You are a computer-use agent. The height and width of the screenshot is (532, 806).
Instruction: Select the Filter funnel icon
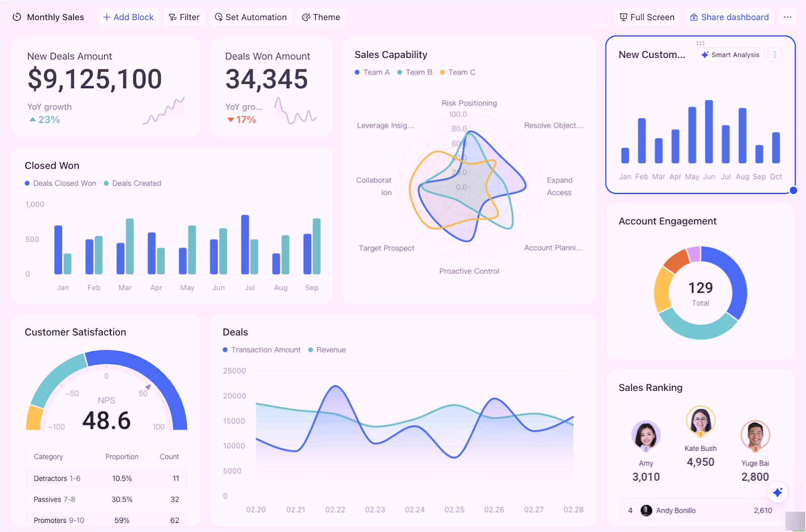click(x=172, y=17)
